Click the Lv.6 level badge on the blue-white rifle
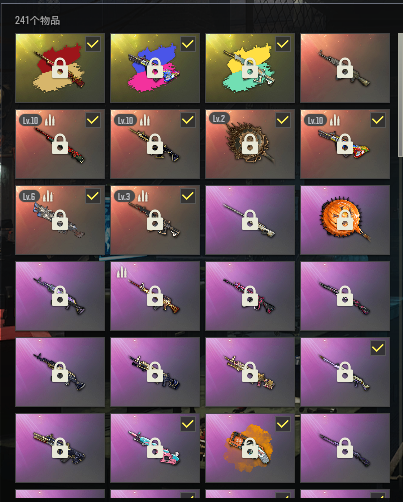This screenshot has width=403, height=502. click(x=29, y=196)
